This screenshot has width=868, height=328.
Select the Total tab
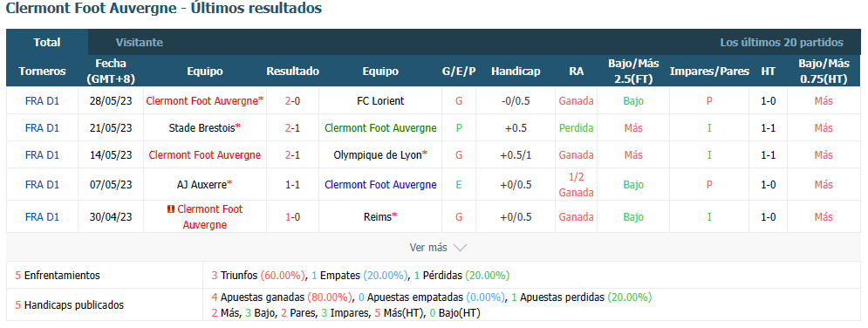(47, 42)
